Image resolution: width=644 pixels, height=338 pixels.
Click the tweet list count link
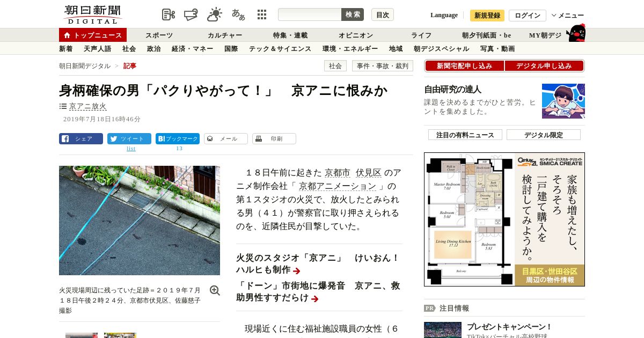(x=131, y=149)
